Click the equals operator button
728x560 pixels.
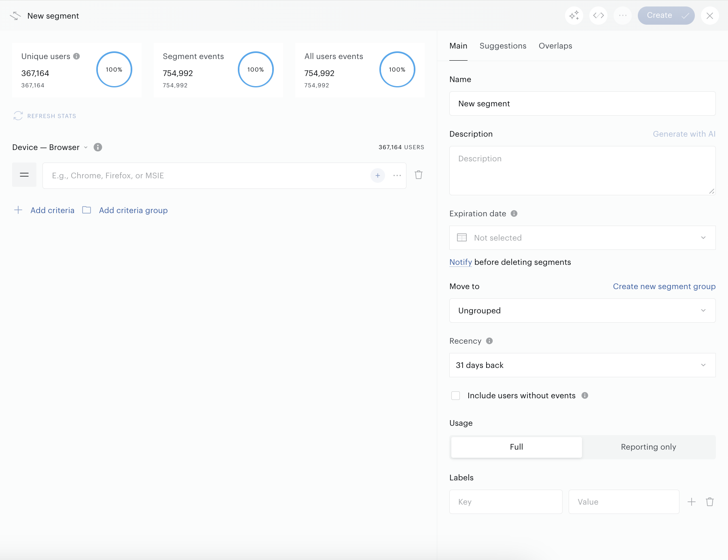[24, 175]
